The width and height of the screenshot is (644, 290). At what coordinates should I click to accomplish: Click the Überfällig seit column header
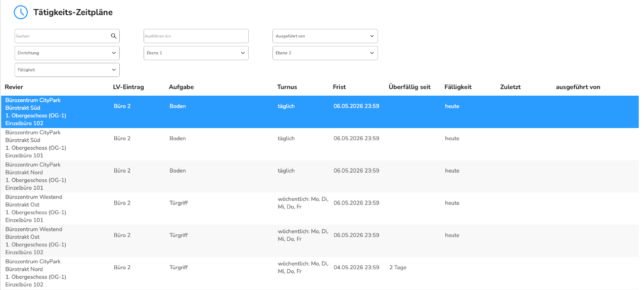point(409,87)
